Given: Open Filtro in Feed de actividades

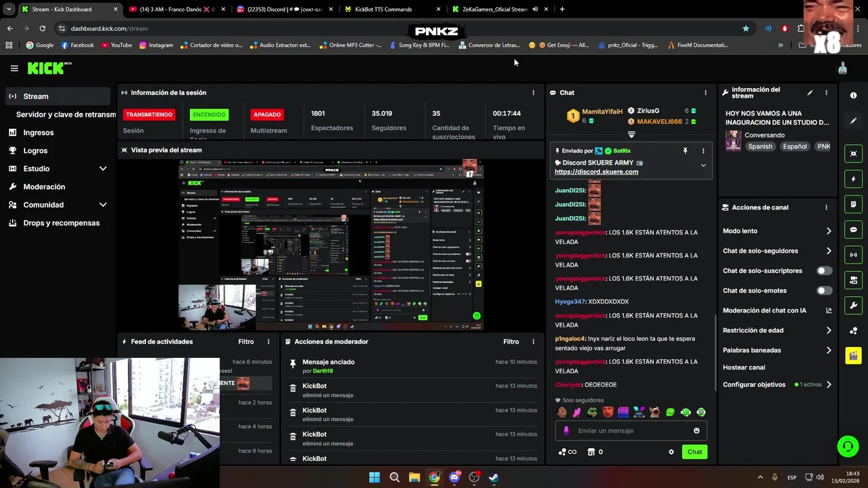Looking at the screenshot, I should click(x=245, y=342).
